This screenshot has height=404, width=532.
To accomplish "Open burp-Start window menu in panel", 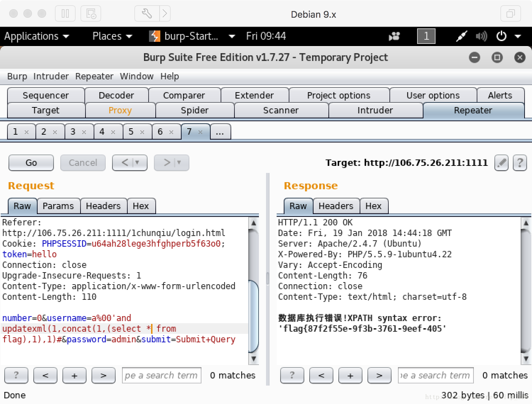I will click(x=192, y=36).
